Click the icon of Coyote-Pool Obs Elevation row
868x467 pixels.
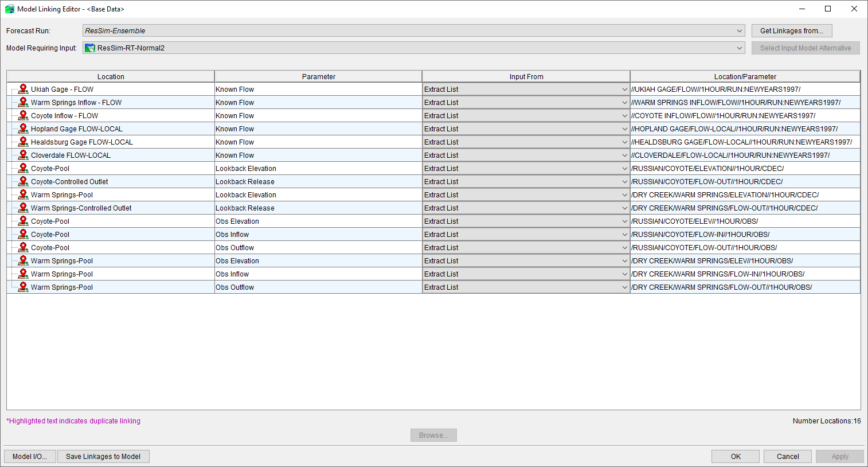(x=23, y=221)
